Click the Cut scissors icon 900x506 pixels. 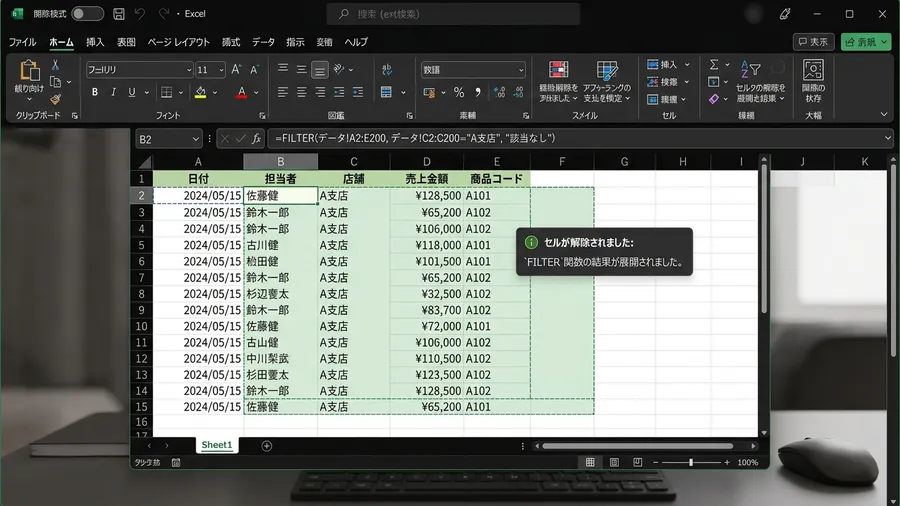(55, 65)
